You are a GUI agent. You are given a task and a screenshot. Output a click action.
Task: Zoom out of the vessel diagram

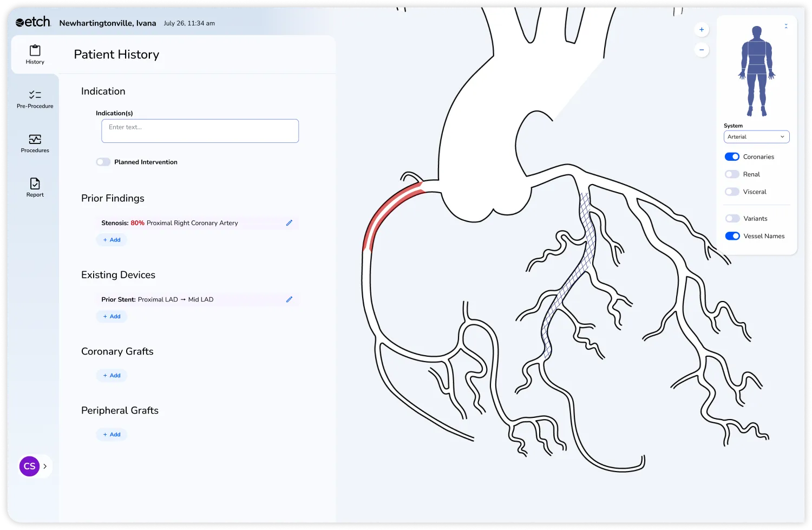tap(702, 49)
